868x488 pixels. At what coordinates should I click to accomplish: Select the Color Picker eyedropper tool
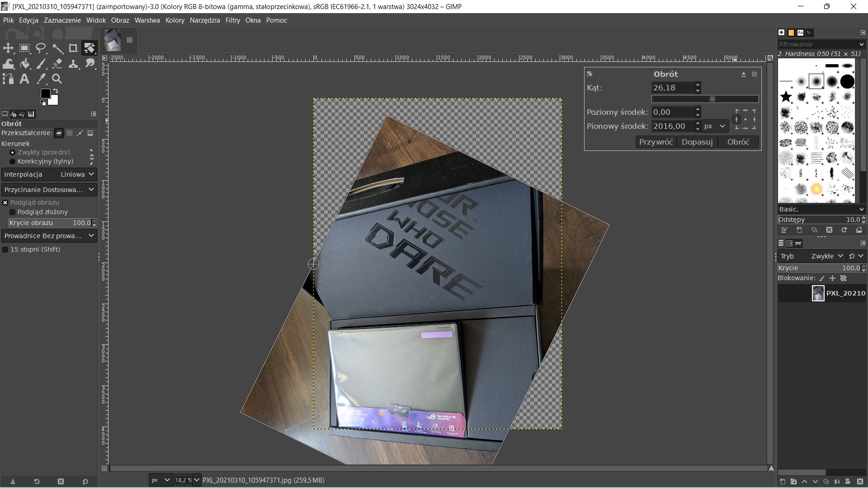point(41,79)
